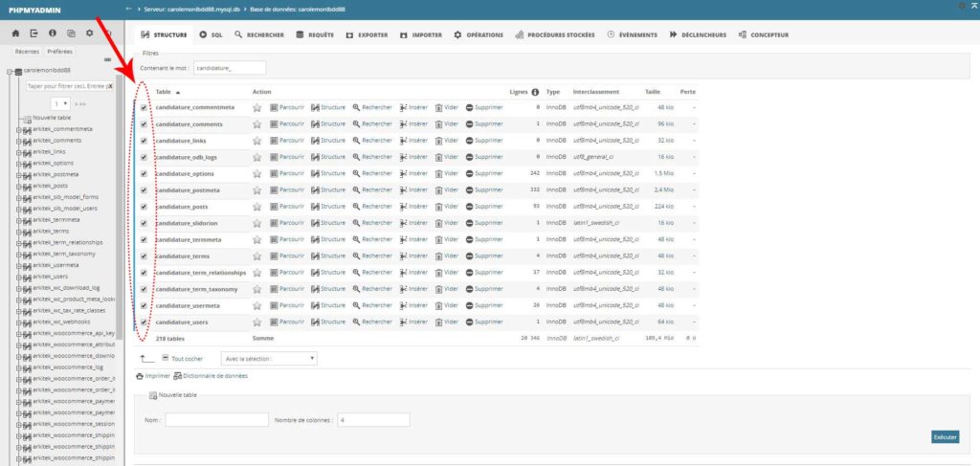The width and height of the screenshot is (980, 466).
Task: Click Rechercher icon for candidature_terms row
Action: [356, 255]
